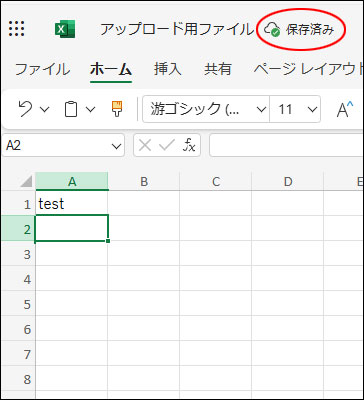The image size is (364, 400).
Task: Select cell A1 containing test
Action: 72,203
